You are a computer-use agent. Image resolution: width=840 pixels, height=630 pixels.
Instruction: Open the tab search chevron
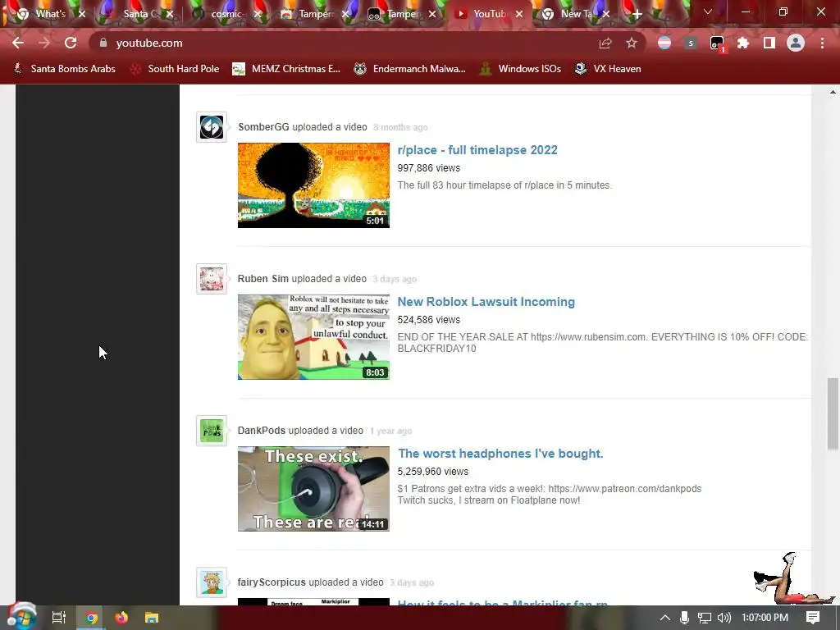point(708,11)
